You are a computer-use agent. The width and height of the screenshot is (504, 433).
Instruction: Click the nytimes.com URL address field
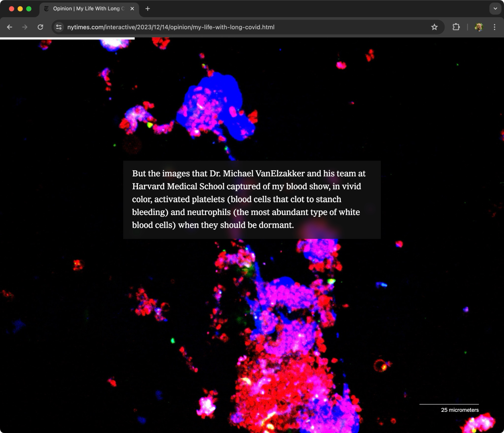(x=170, y=27)
